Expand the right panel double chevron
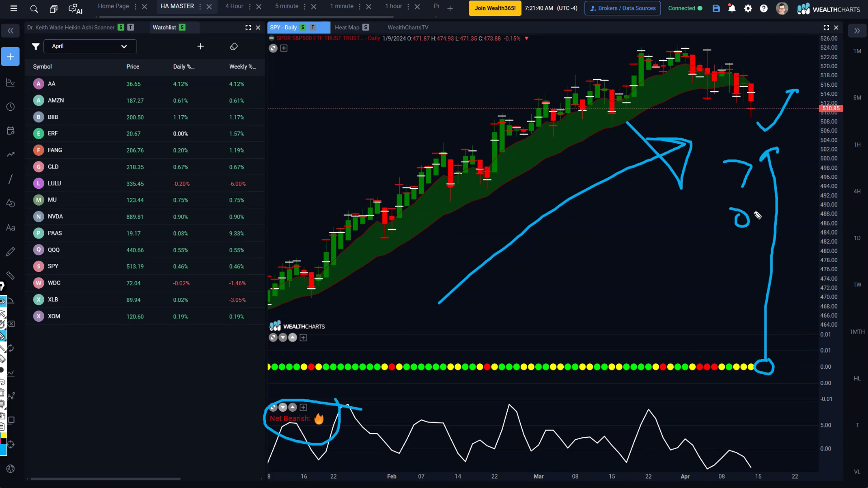This screenshot has height=488, width=868. 857,31
